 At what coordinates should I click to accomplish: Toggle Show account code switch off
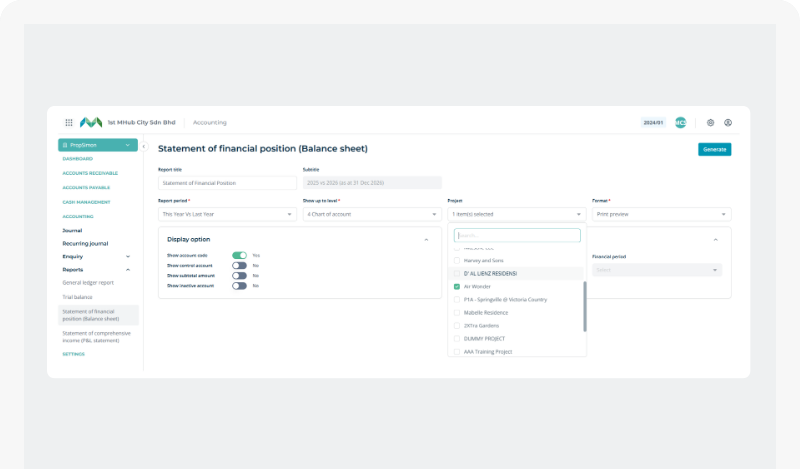coord(239,255)
